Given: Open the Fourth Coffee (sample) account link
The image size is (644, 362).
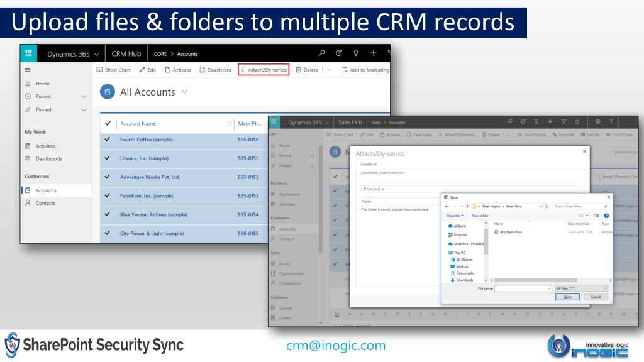Looking at the screenshot, I should point(146,140).
